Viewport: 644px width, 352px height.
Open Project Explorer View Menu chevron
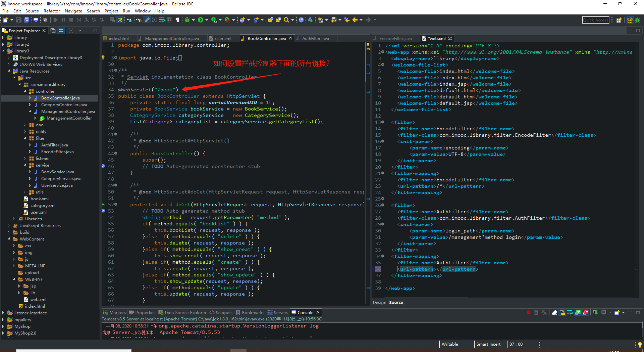tap(80, 31)
